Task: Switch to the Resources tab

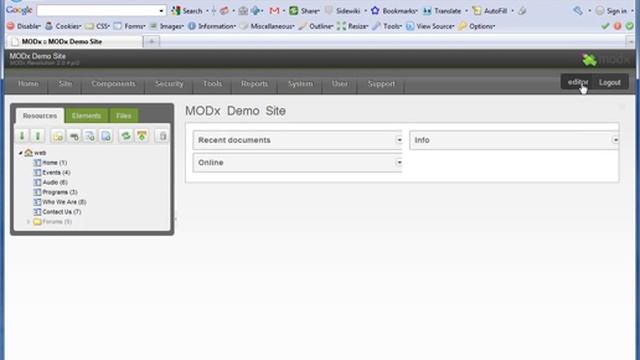Action: [x=40, y=116]
